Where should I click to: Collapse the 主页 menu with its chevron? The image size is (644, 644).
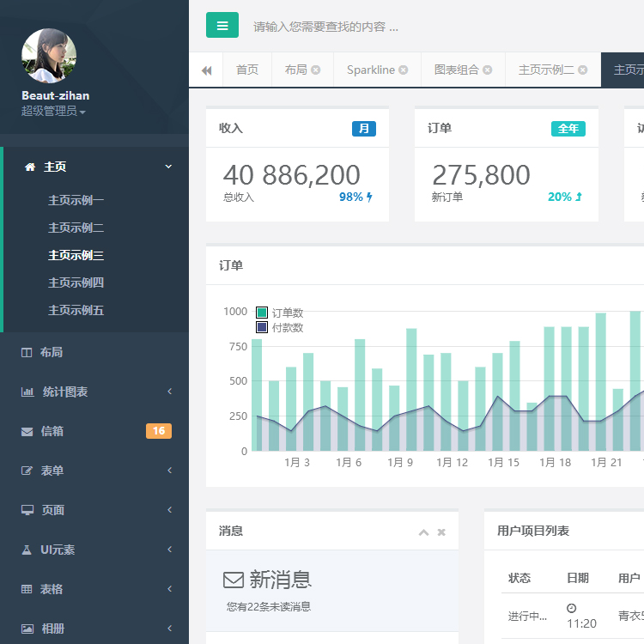[x=168, y=167]
